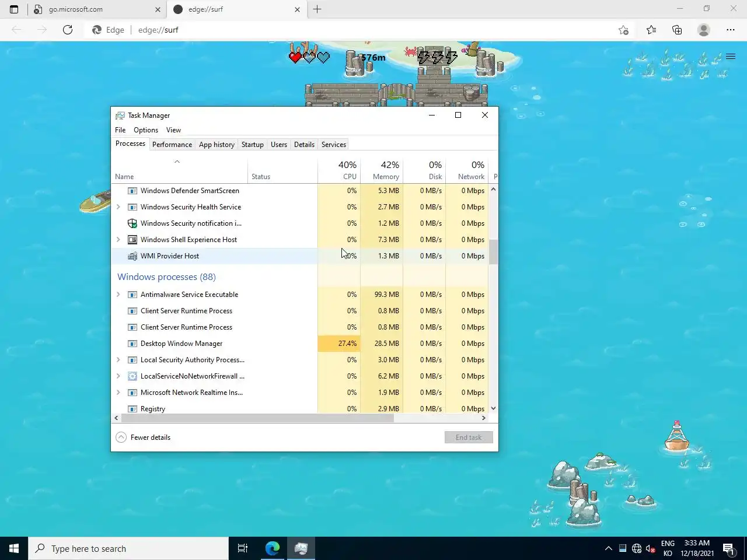Image resolution: width=747 pixels, height=560 pixels.
Task: Click Windows processes (88) group header
Action: point(166,277)
